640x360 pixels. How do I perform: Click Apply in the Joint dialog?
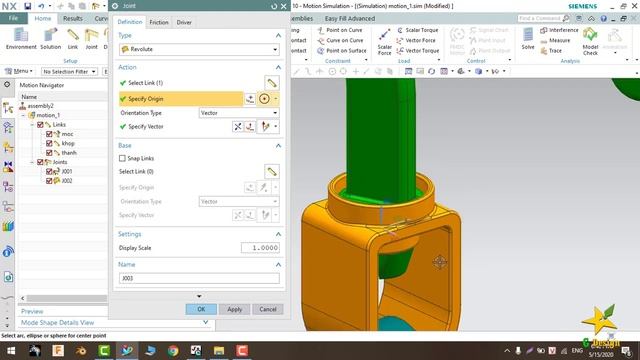pyautogui.click(x=235, y=309)
